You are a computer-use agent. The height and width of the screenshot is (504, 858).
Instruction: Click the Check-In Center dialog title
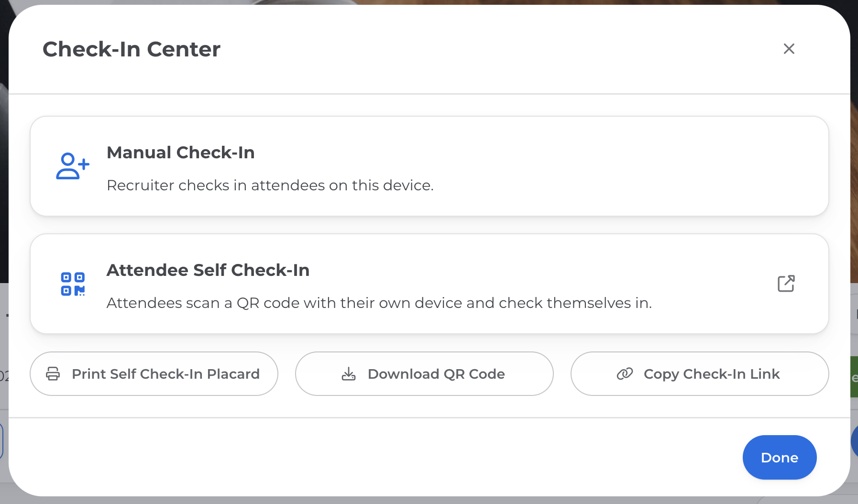(132, 49)
